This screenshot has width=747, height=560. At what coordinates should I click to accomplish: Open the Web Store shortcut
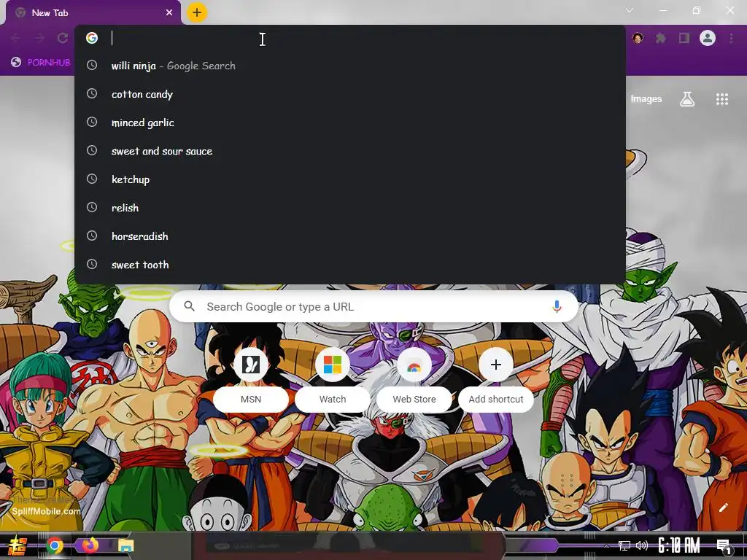pos(414,381)
